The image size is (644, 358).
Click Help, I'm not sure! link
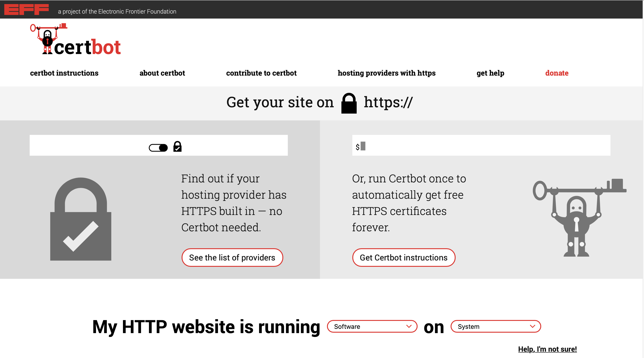pos(547,349)
